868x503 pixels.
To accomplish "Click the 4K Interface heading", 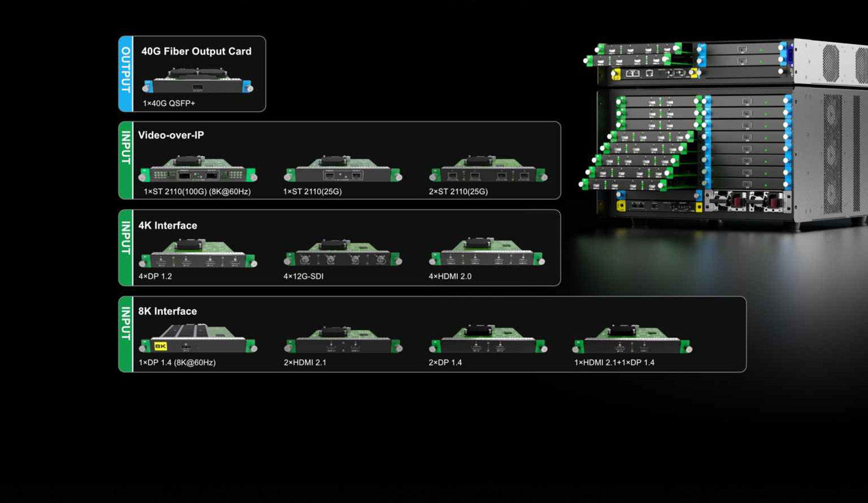I will point(167,225).
